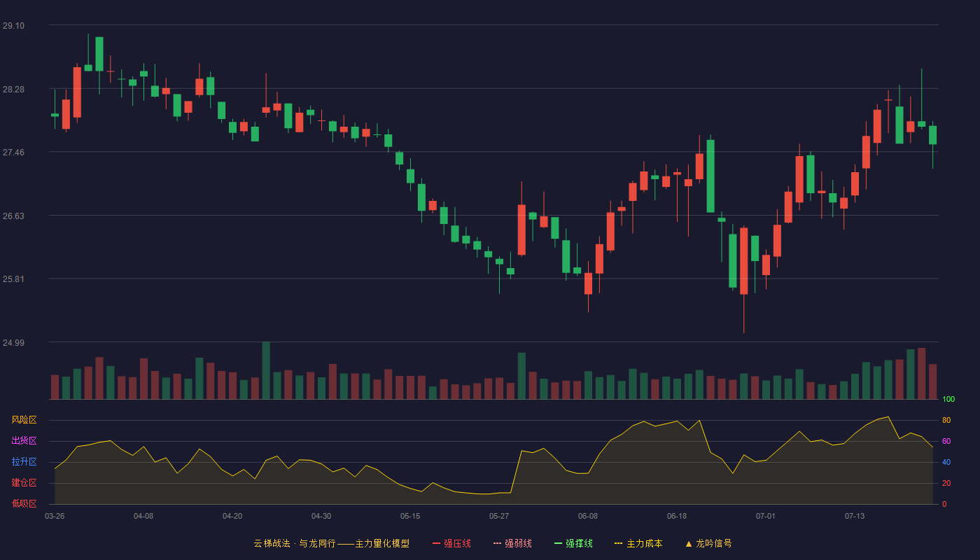This screenshot has height=560, width=980.
Task: Click the 拉升区 zone label
Action: [x=24, y=462]
